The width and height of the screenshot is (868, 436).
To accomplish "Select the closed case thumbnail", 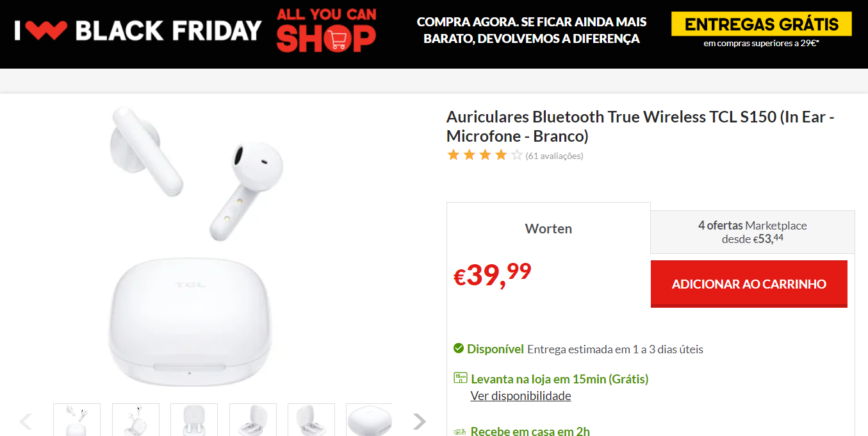I will (x=369, y=420).
